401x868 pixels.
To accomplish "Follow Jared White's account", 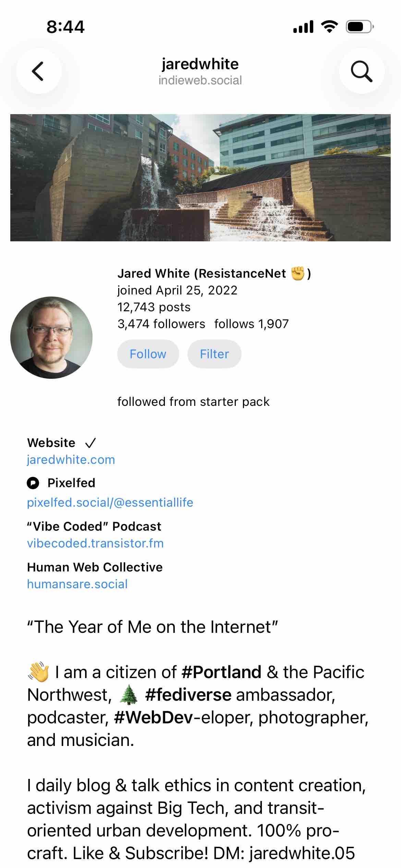I will 148,354.
